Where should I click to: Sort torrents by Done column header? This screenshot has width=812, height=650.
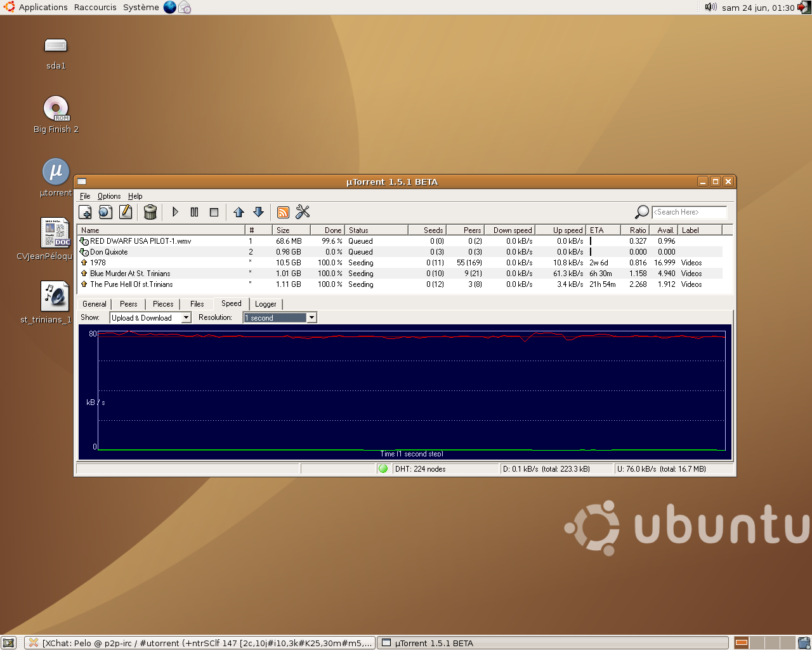[327, 230]
